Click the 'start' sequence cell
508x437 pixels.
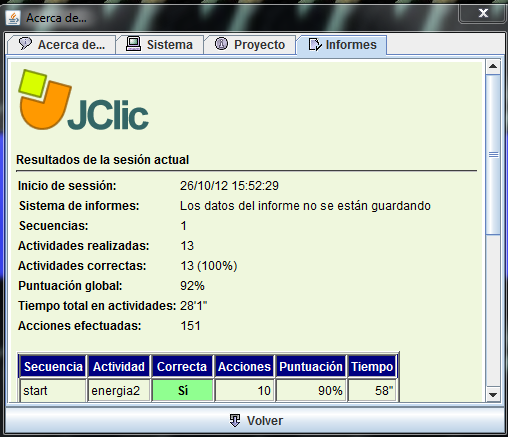pyautogui.click(x=53, y=390)
